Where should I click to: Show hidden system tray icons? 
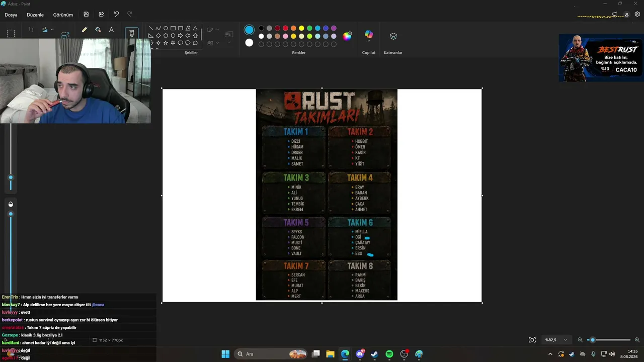pyautogui.click(x=550, y=354)
